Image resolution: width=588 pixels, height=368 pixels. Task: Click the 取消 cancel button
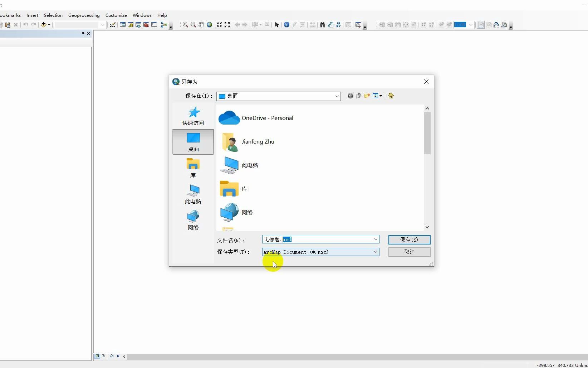[x=409, y=252]
